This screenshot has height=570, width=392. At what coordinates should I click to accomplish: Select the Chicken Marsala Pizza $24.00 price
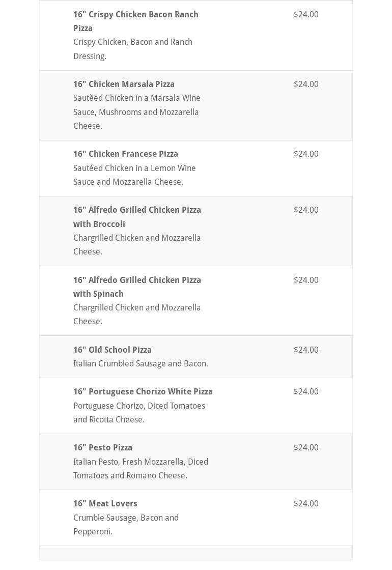[x=306, y=84]
